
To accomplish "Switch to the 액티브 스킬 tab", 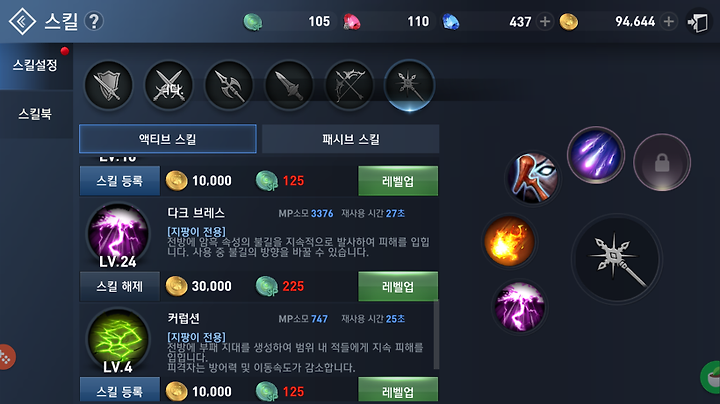I will tap(168, 139).
